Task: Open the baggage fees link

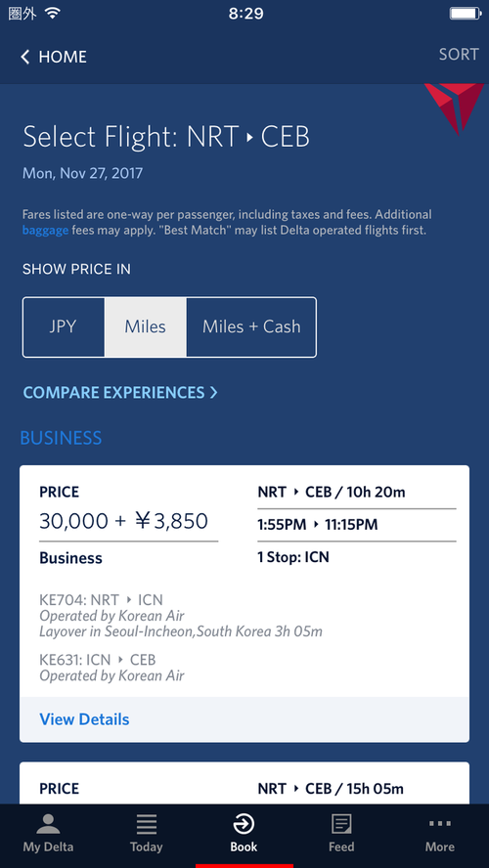Action: [45, 231]
